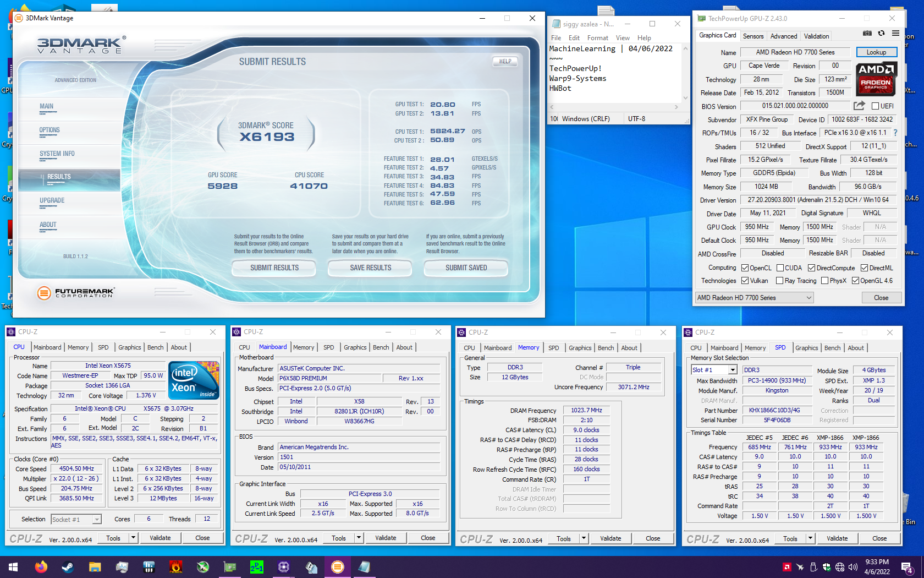
Task: Switch to the Validation tab in GPU-Z
Action: pos(816,36)
